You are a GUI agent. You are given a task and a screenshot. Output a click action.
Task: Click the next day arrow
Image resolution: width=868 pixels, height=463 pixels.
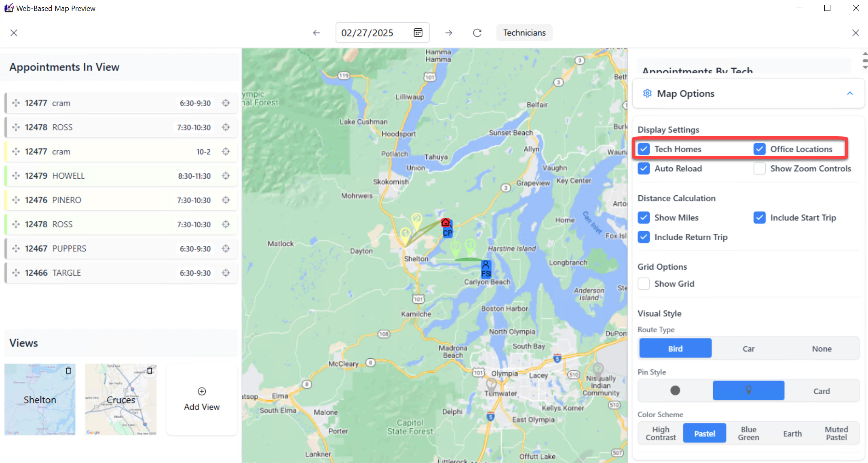pyautogui.click(x=449, y=33)
